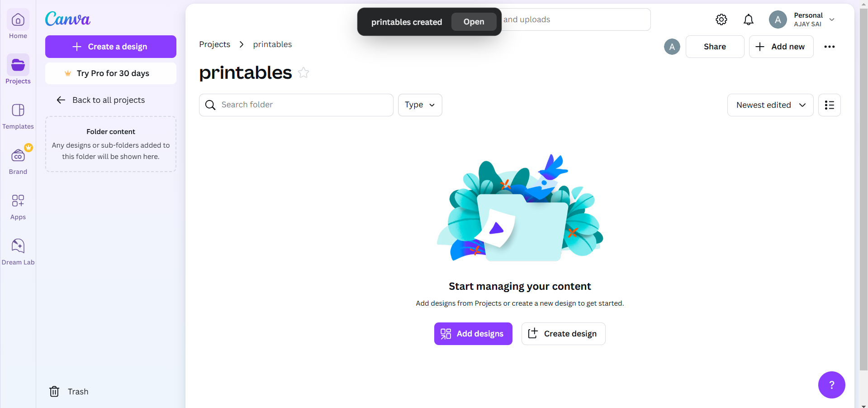The height and width of the screenshot is (408, 868).
Task: Open the Newest edited sort dropdown
Action: tap(770, 105)
